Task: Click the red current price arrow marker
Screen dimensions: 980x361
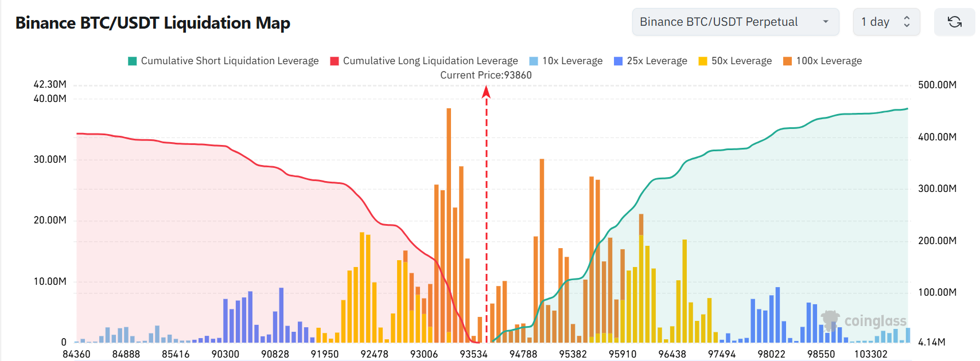Action: click(x=486, y=92)
